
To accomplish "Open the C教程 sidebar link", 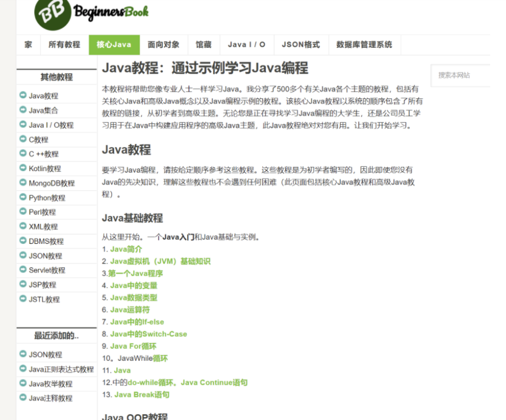I will coord(39,140).
